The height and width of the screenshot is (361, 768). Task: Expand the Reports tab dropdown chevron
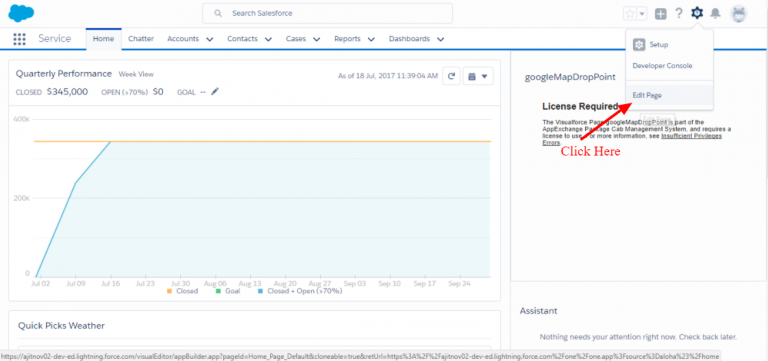[x=371, y=39]
